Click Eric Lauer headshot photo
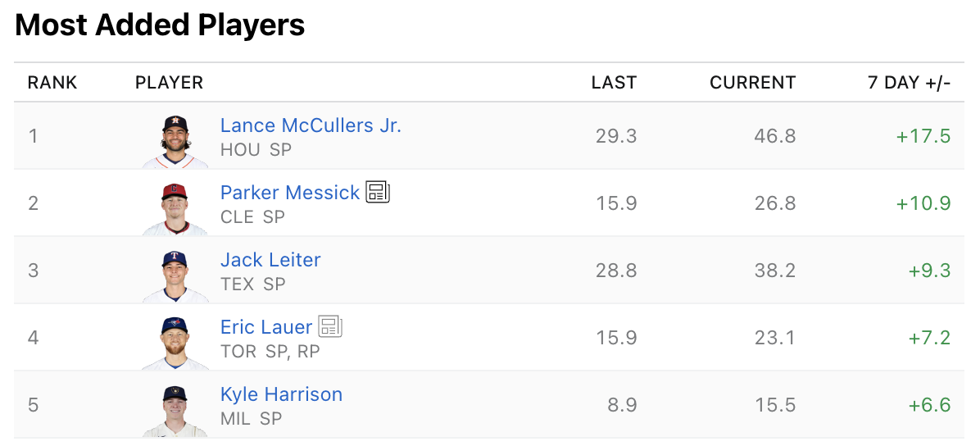This screenshot has width=980, height=446. point(175,342)
